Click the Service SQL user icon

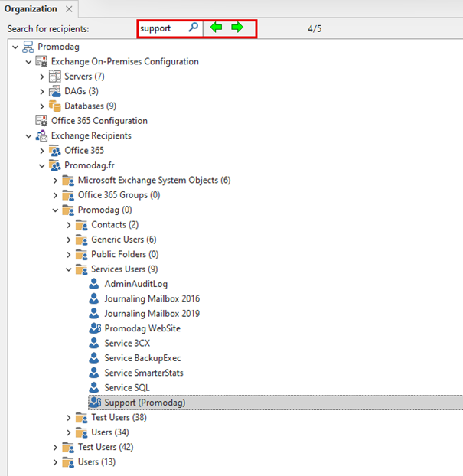(94, 388)
